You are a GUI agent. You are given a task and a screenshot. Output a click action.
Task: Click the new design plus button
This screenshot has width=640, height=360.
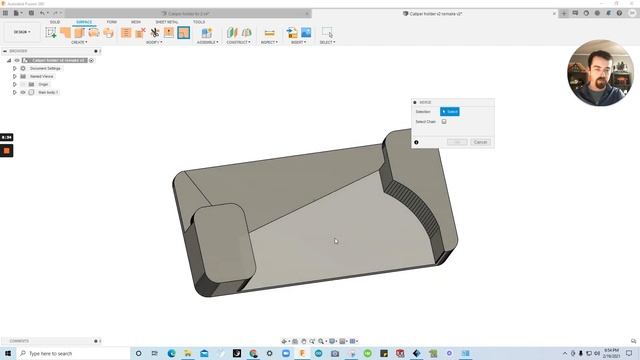pyautogui.click(x=564, y=13)
